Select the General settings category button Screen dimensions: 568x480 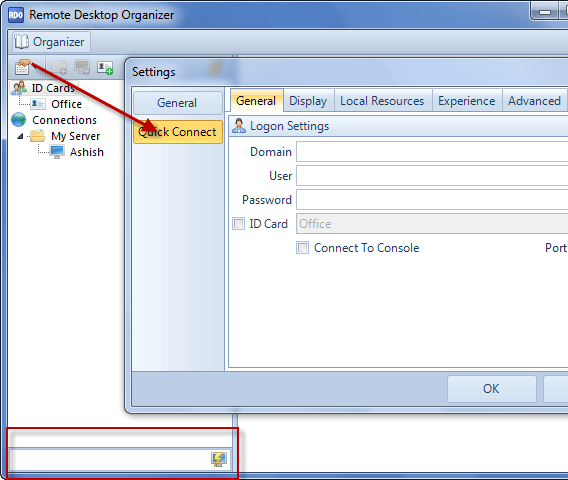(x=178, y=103)
